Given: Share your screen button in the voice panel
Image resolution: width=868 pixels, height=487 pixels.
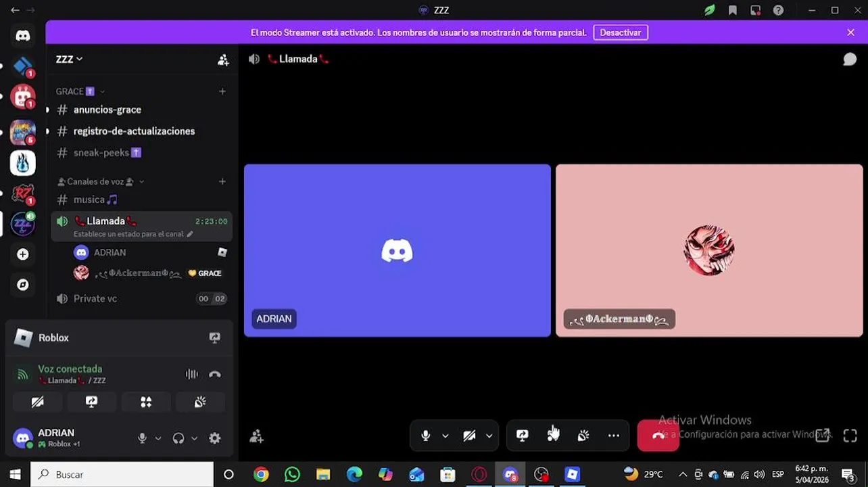Looking at the screenshot, I should pyautogui.click(x=92, y=402).
